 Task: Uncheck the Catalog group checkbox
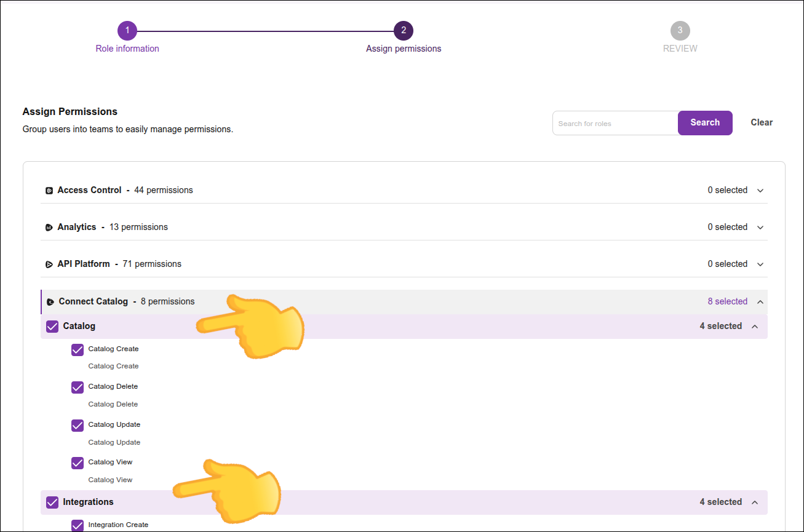tap(52, 326)
